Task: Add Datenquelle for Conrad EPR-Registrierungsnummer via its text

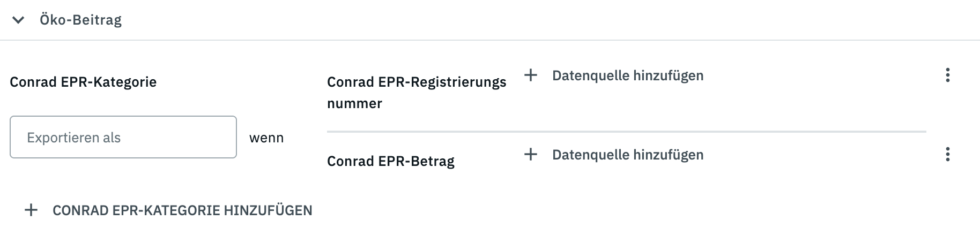Action: click(x=628, y=75)
